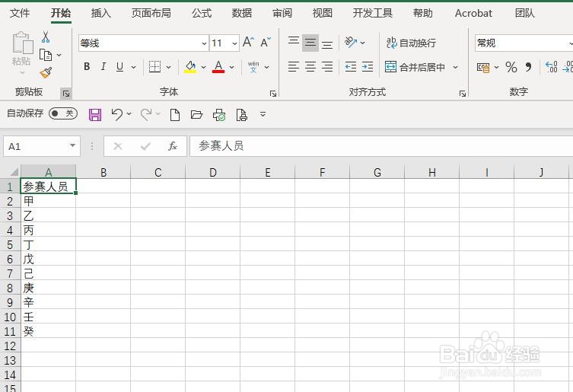The image size is (573, 392).
Task: Toggle bold formatting
Action: pyautogui.click(x=87, y=66)
